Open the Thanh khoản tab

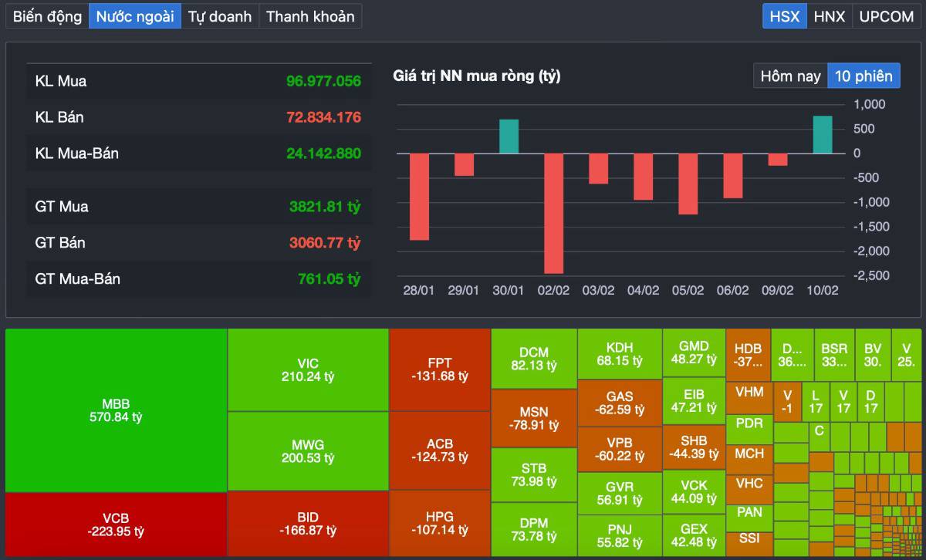(x=310, y=16)
